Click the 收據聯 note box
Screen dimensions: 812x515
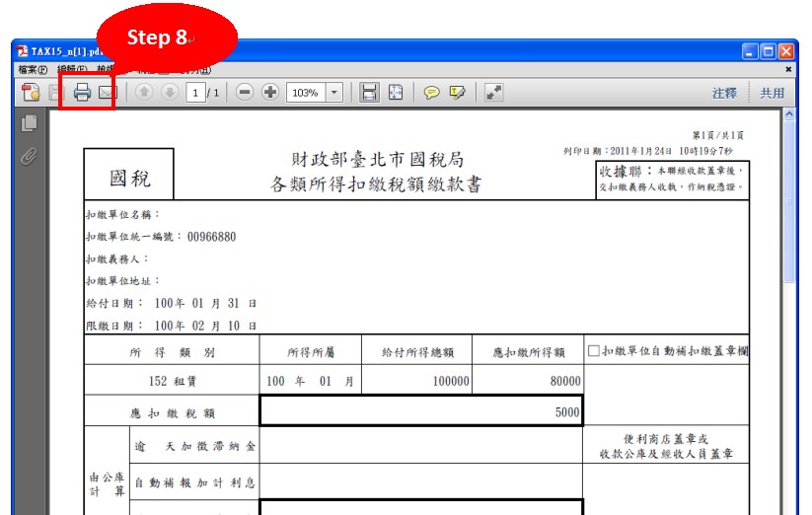tap(672, 179)
